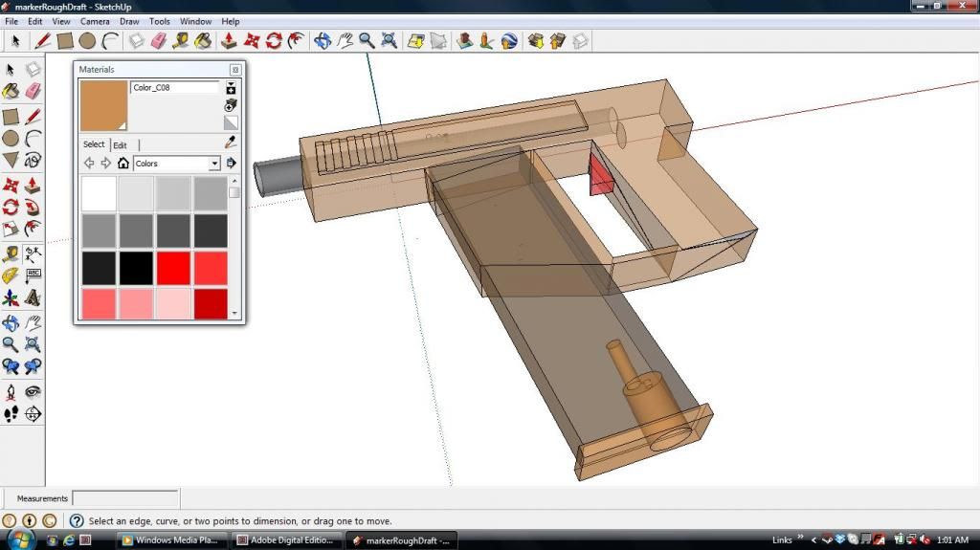This screenshot has height=550, width=980.
Task: Pick the Rectangle tool in top toolbar
Action: pyautogui.click(x=65, y=41)
